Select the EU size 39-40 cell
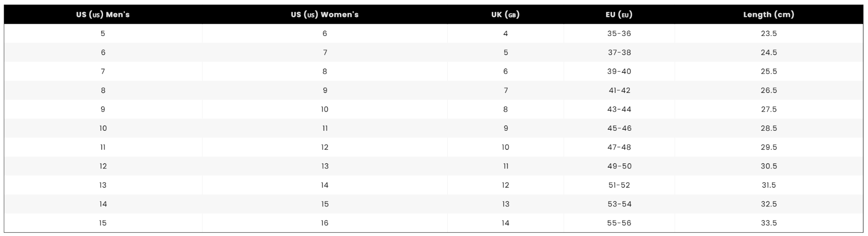 [x=619, y=72]
